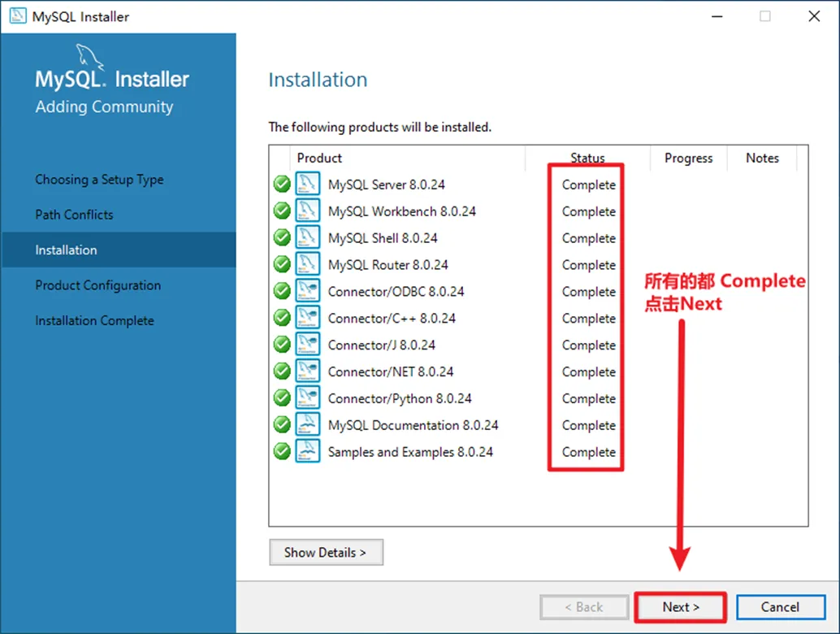Select the MySQL Workbench 8.0.24 icon

click(x=308, y=211)
